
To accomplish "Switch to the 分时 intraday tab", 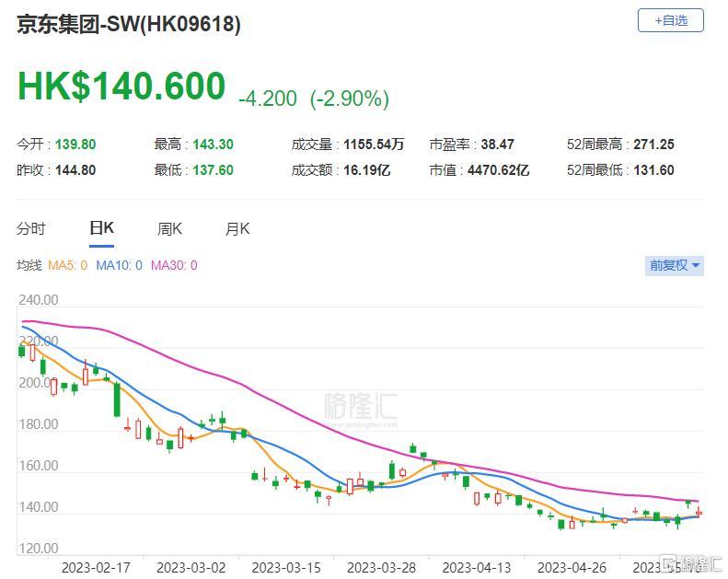I will (x=31, y=228).
